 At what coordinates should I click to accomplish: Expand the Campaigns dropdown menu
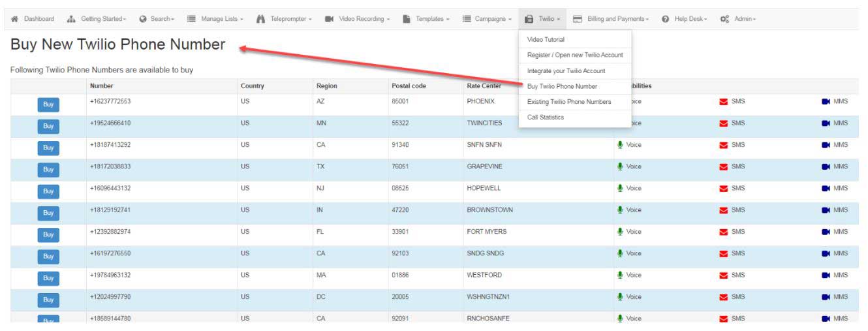(x=487, y=19)
